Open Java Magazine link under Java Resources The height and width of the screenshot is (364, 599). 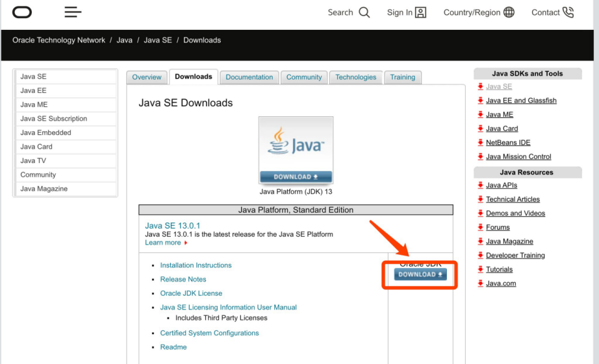pos(509,241)
